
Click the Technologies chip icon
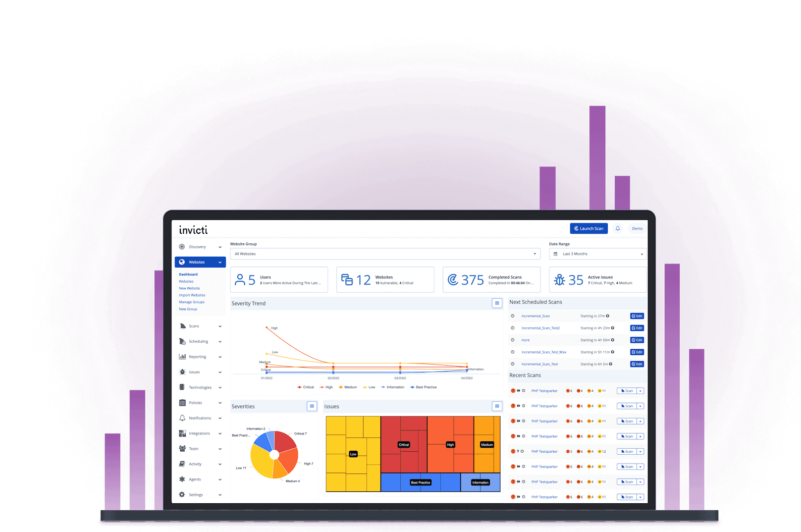coord(182,387)
